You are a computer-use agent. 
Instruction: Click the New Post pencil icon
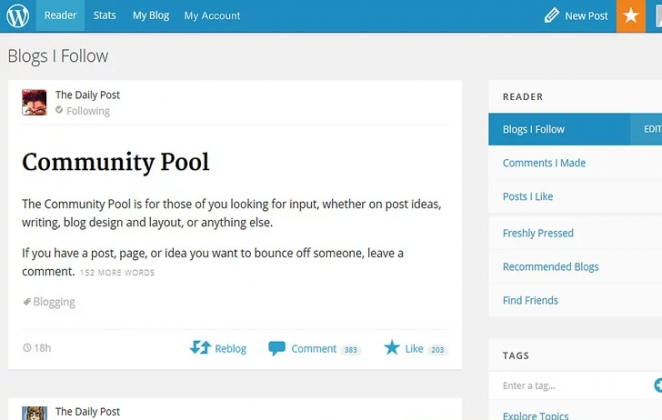[x=552, y=16]
